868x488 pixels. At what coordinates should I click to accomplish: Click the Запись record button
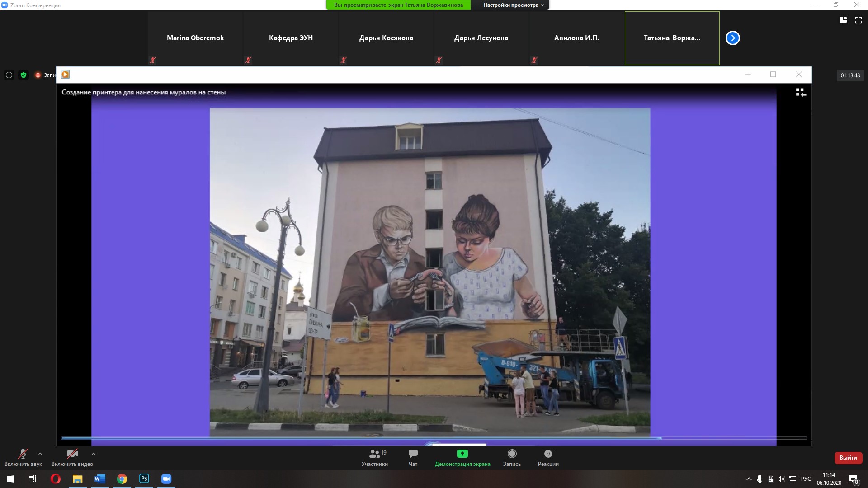tap(512, 457)
